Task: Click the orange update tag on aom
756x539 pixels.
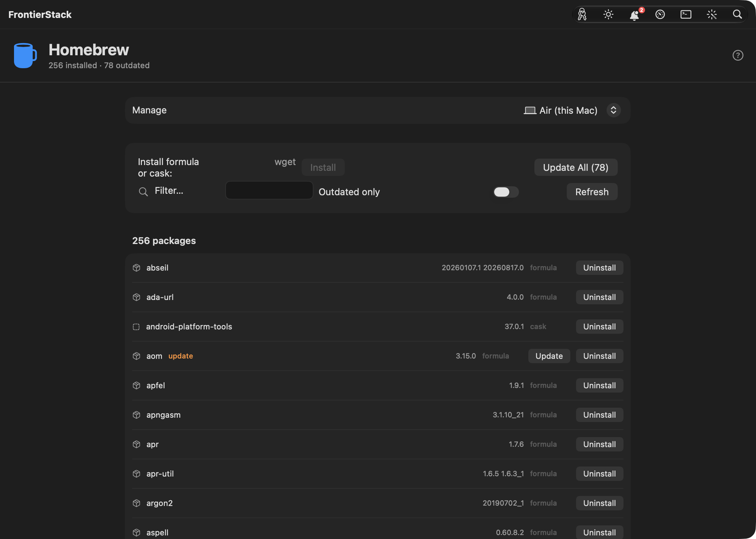Action: pos(181,356)
